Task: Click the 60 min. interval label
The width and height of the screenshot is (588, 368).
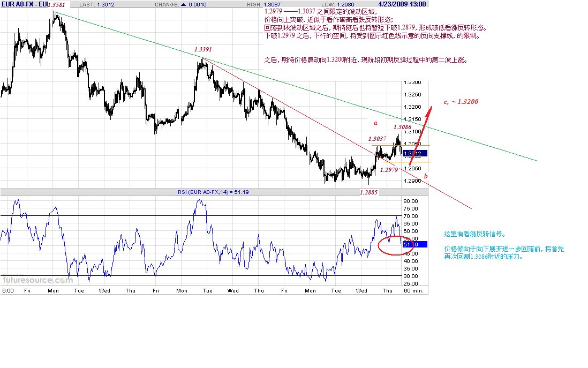Action: click(413, 291)
